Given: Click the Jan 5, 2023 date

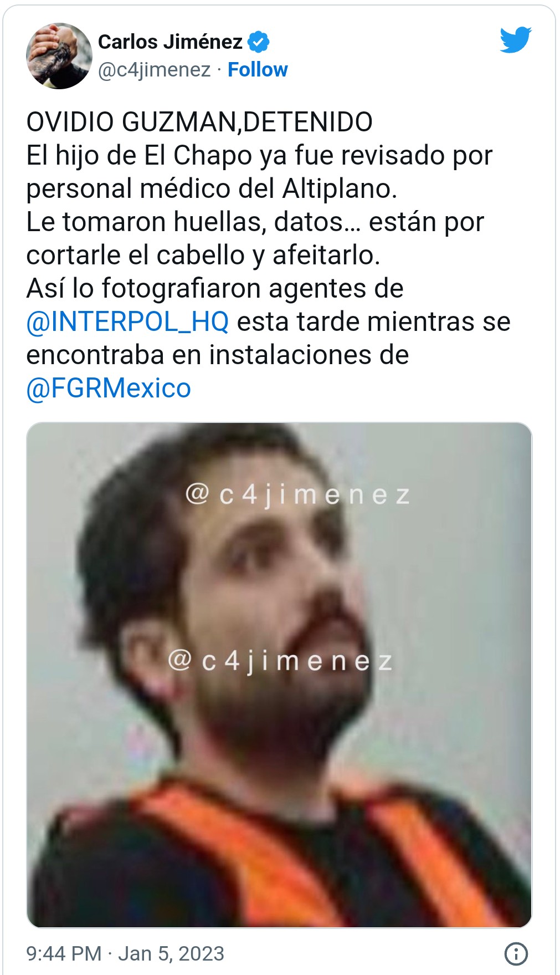Looking at the screenshot, I should (x=171, y=954).
